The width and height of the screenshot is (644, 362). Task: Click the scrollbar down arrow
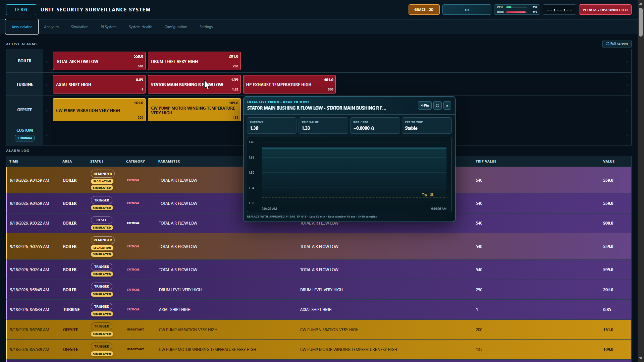pyautogui.click(x=641, y=358)
